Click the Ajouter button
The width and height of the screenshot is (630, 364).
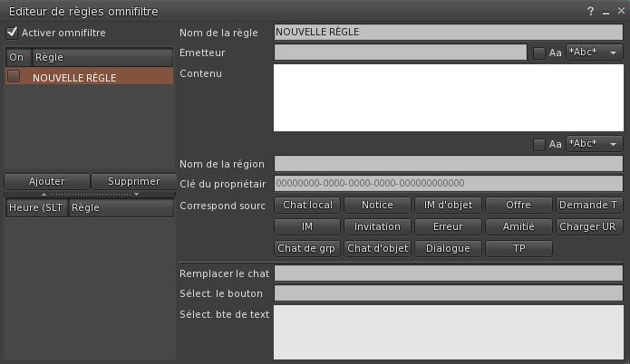pos(47,181)
